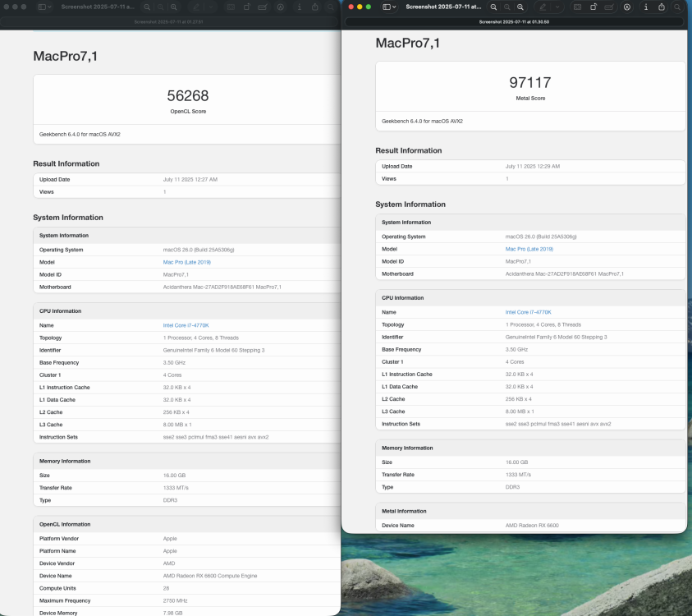Open the inspector info in left window

click(x=300, y=7)
